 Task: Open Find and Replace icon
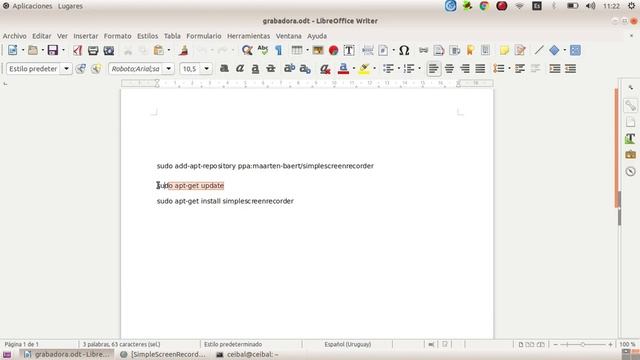pos(247,50)
